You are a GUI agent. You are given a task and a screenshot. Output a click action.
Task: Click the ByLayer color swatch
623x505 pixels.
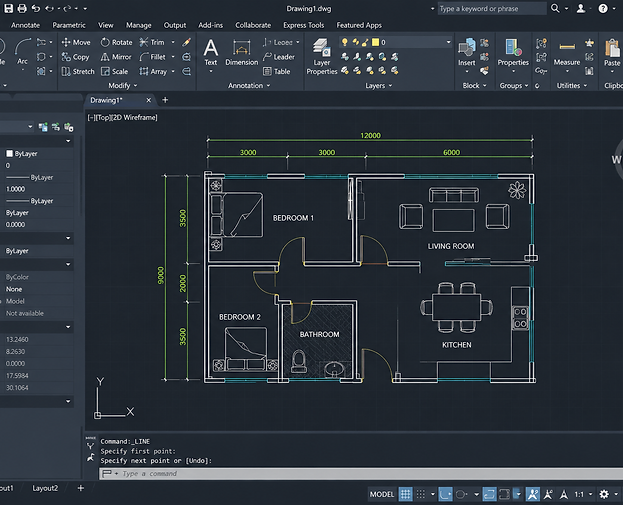pos(10,153)
